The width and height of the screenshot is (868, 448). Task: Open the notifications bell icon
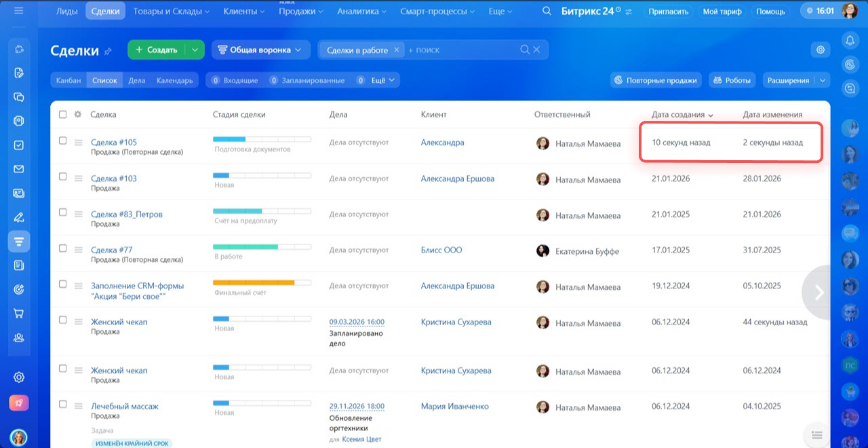(849, 41)
